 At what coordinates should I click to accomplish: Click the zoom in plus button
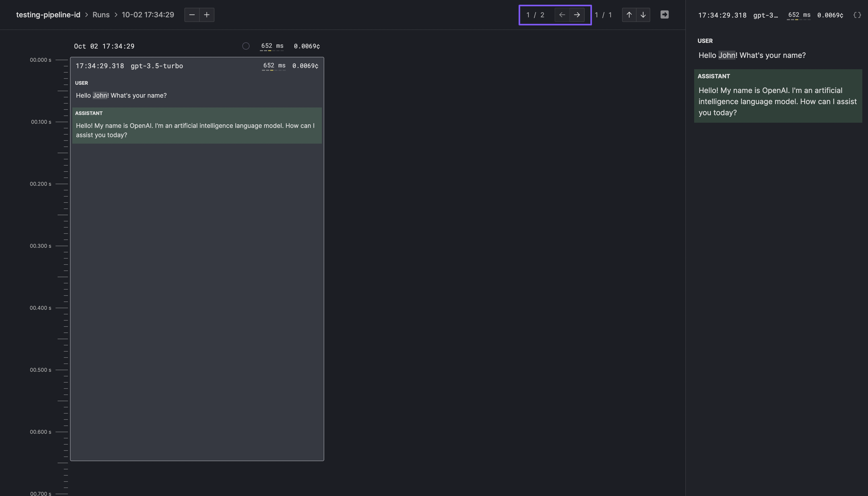tap(207, 15)
